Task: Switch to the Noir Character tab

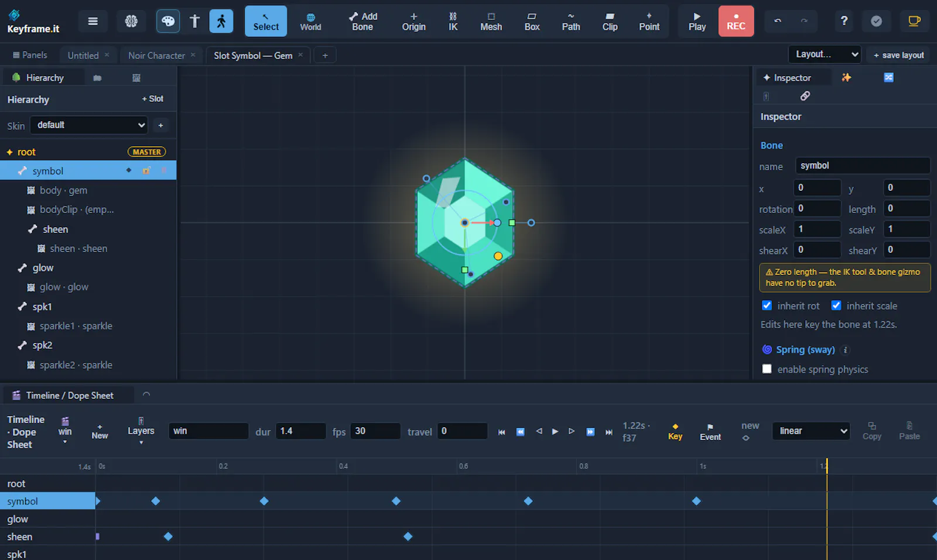Action: tap(156, 56)
